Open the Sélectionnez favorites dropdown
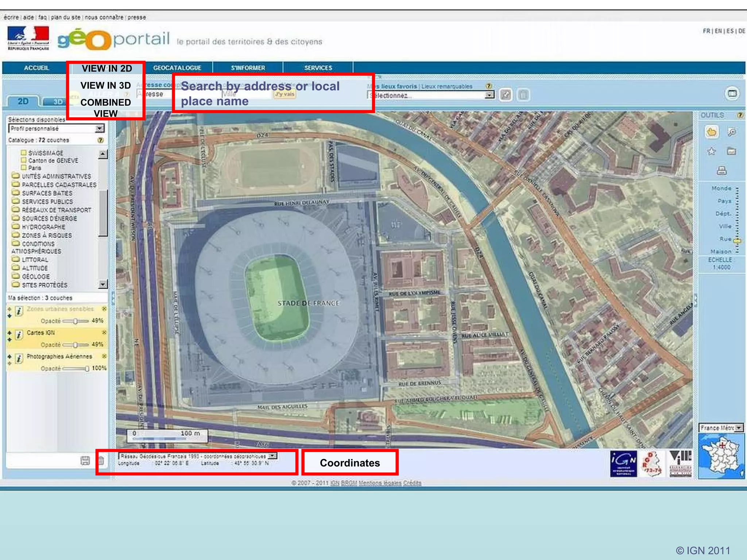The image size is (747, 560). point(431,95)
